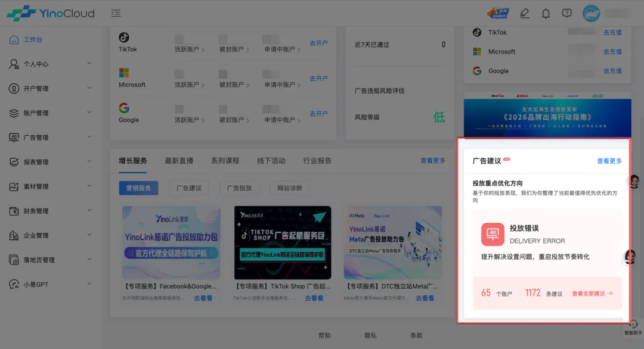The image size is (644, 349).
Task: Collapse the sidebar with the menu icon
Action: (116, 14)
